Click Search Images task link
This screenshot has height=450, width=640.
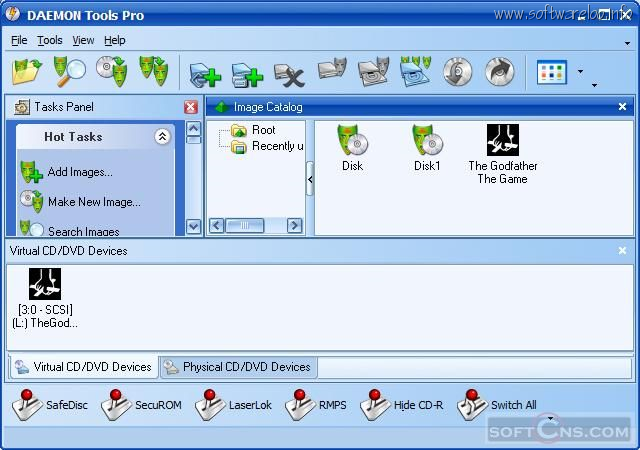pyautogui.click(x=84, y=231)
